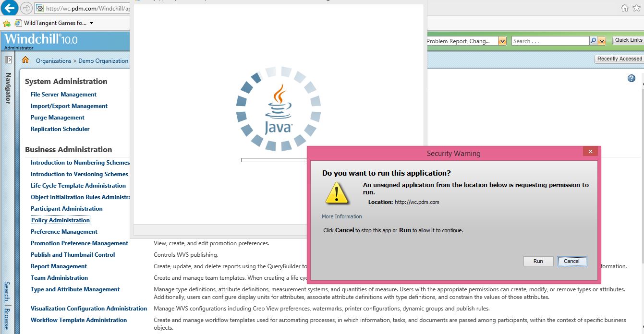
Task: Open Team Administration
Action: (59, 278)
